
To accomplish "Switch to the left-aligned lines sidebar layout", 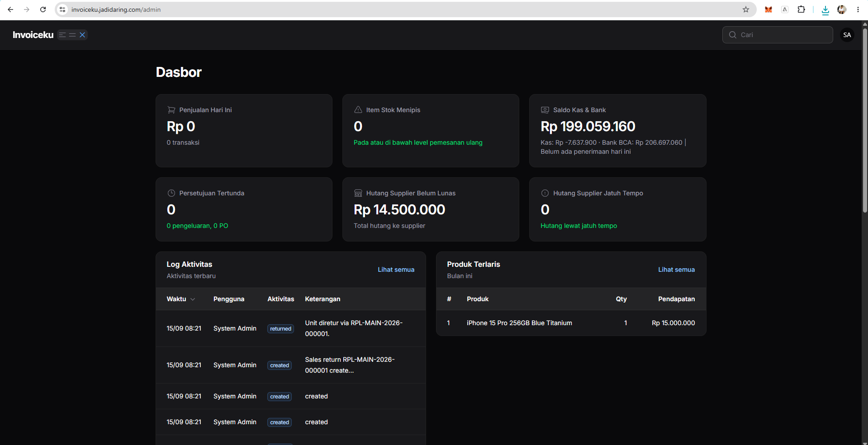I will (x=62, y=35).
